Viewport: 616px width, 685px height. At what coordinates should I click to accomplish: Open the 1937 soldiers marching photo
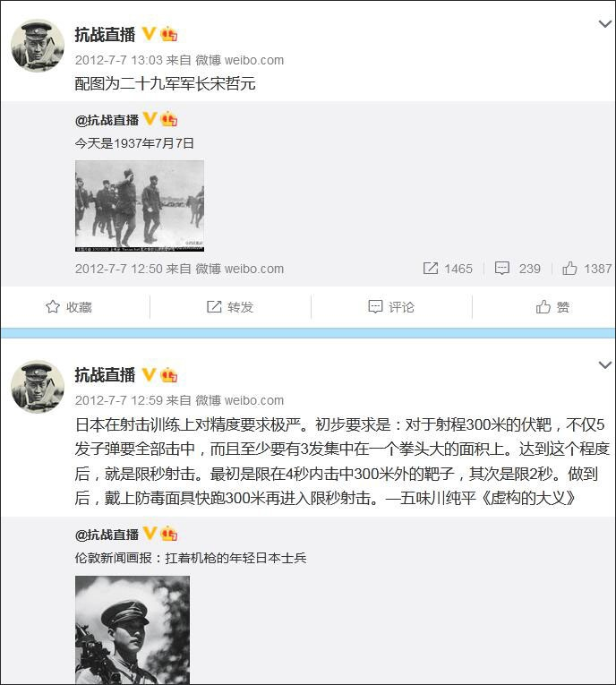click(140, 206)
